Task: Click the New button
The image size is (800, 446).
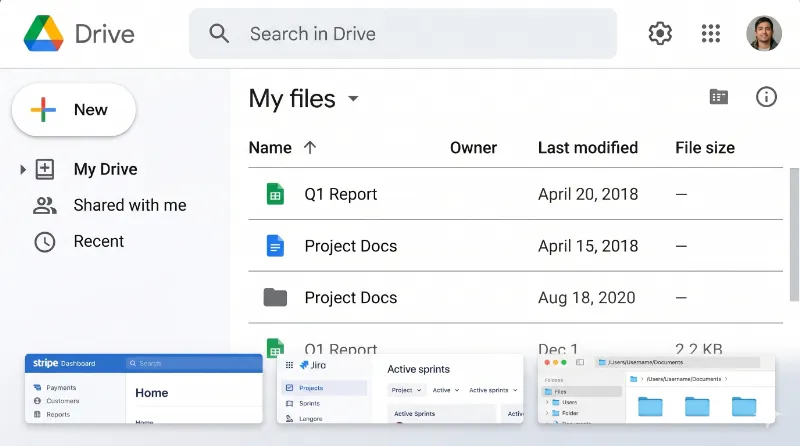Action: tap(74, 110)
